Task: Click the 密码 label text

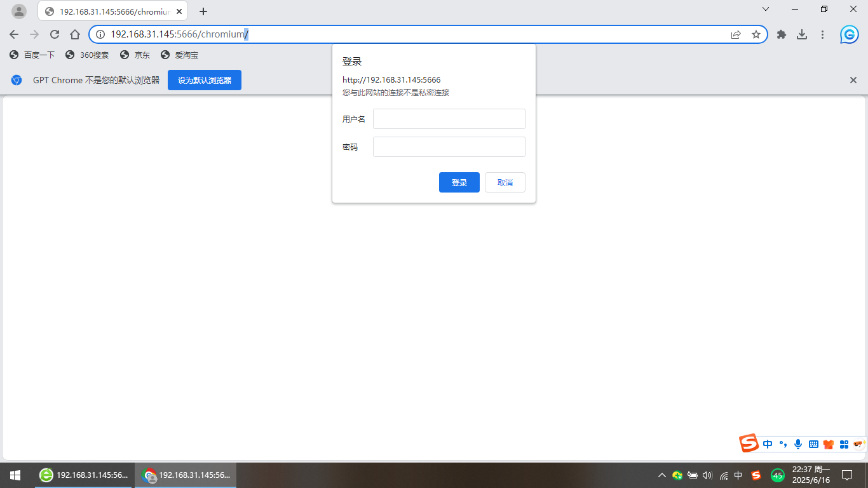Action: [x=350, y=147]
